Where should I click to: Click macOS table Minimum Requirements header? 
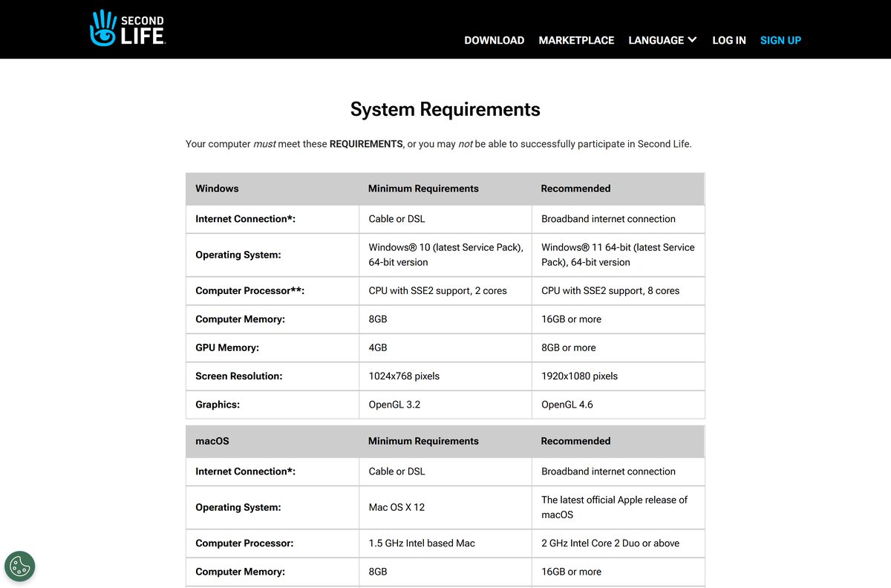446,441
